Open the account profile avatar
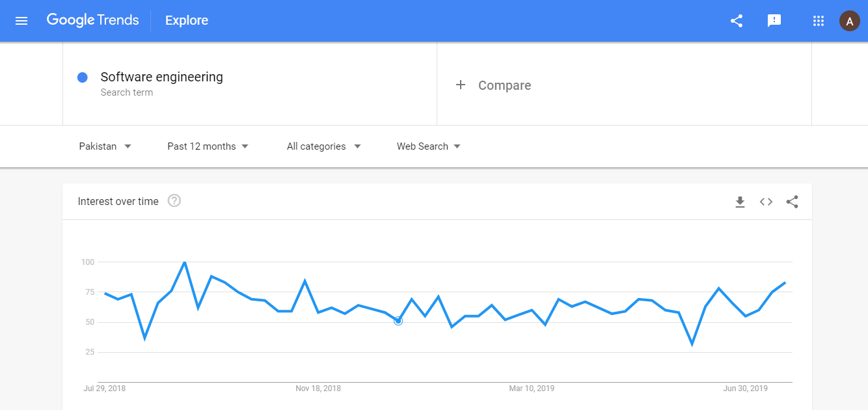 [x=849, y=21]
